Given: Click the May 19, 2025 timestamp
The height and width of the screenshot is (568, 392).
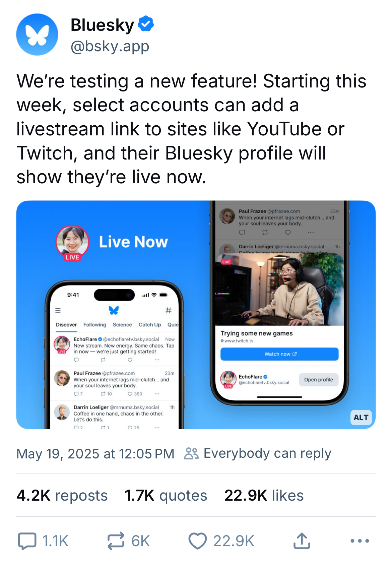Looking at the screenshot, I should tap(95, 454).
